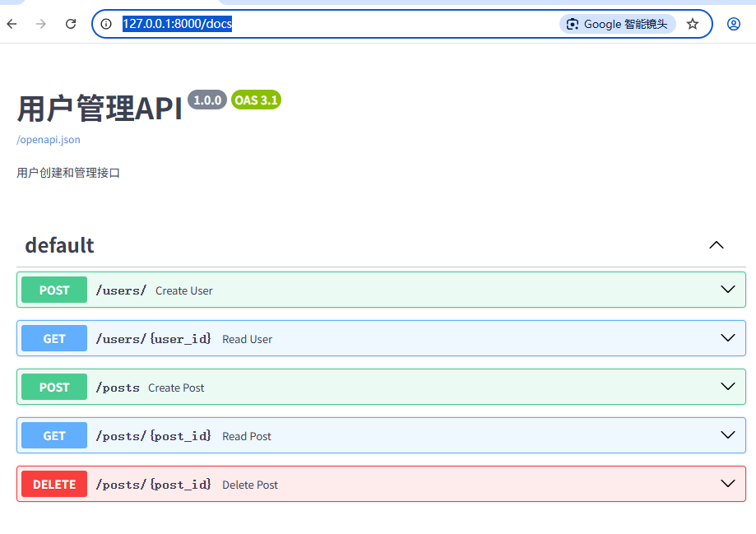Click the browser refresh icon
The width and height of the screenshot is (756, 534).
pos(70,24)
